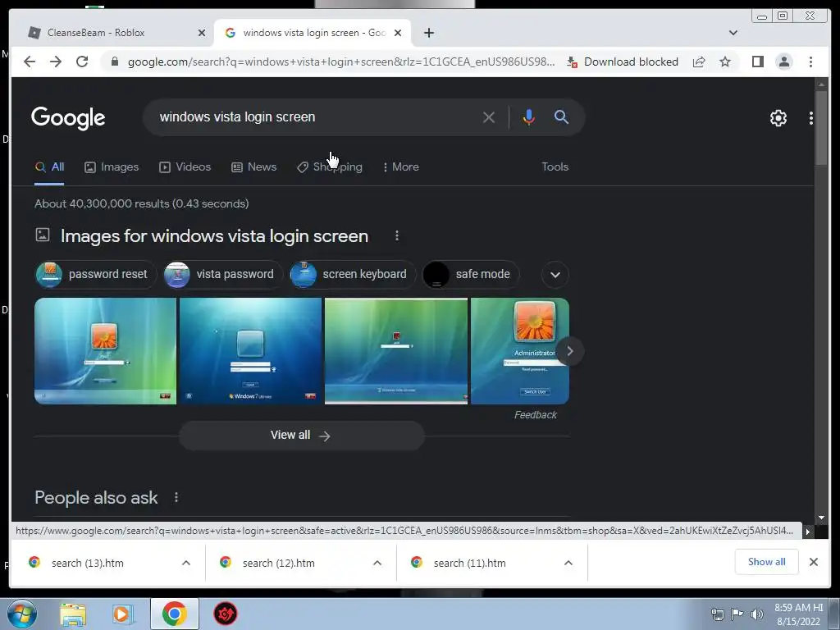Expand options for search (13).htm download
The image size is (840, 630).
pyautogui.click(x=186, y=563)
